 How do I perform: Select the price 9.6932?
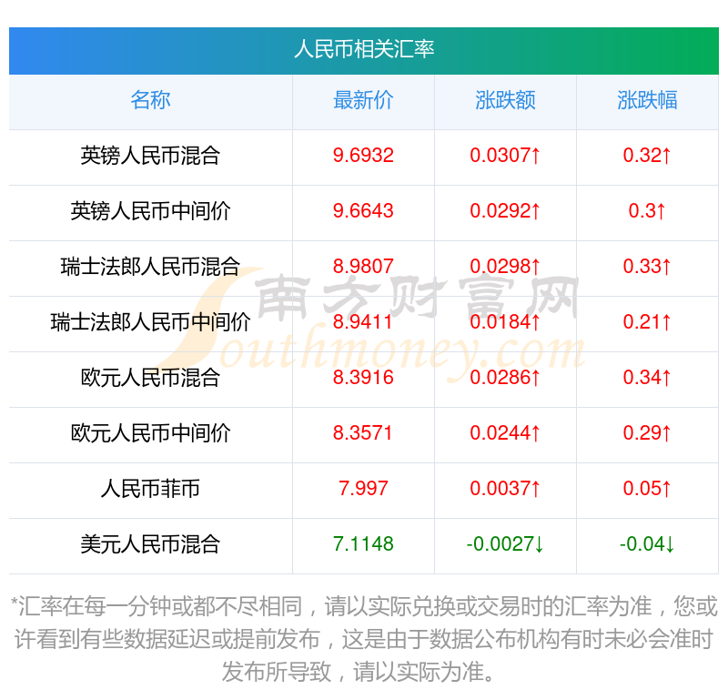click(363, 156)
